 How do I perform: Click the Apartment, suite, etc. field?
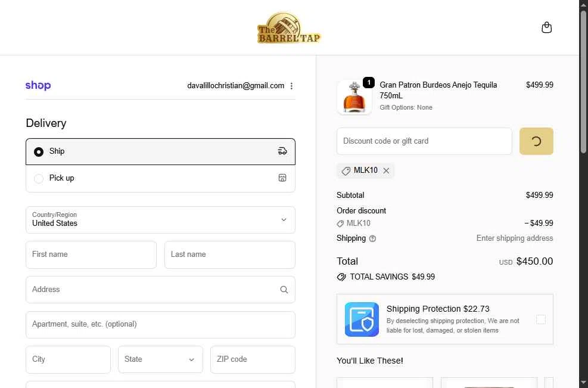tap(160, 325)
